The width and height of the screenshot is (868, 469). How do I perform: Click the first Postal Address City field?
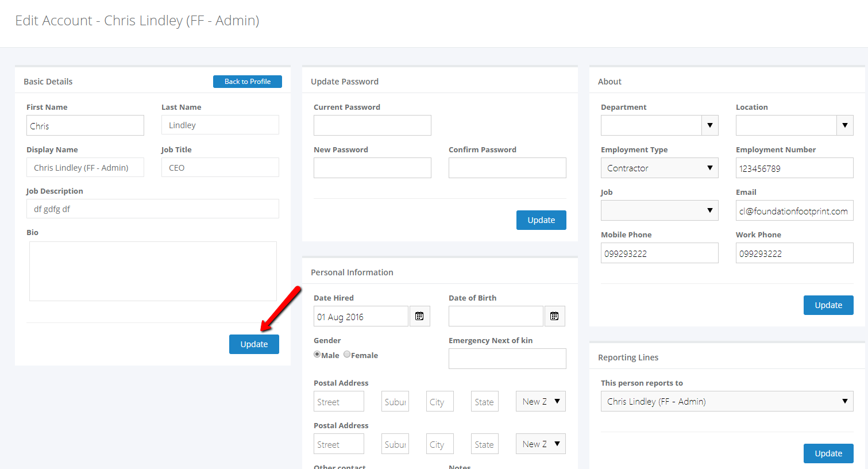point(440,401)
